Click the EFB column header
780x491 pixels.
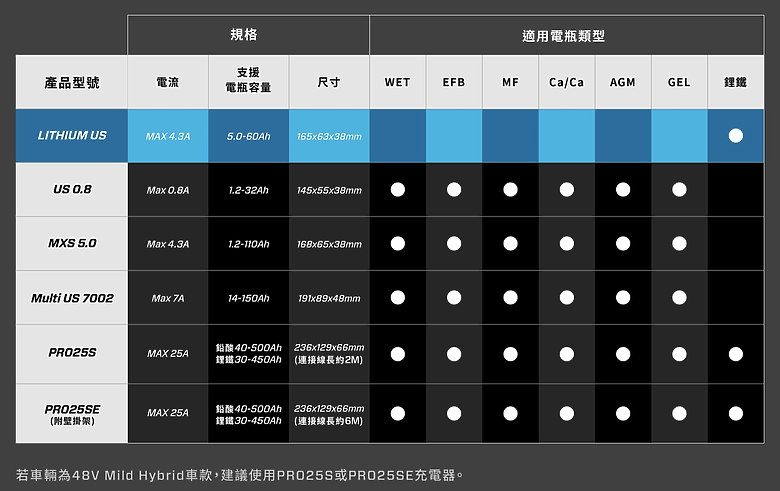click(x=454, y=82)
